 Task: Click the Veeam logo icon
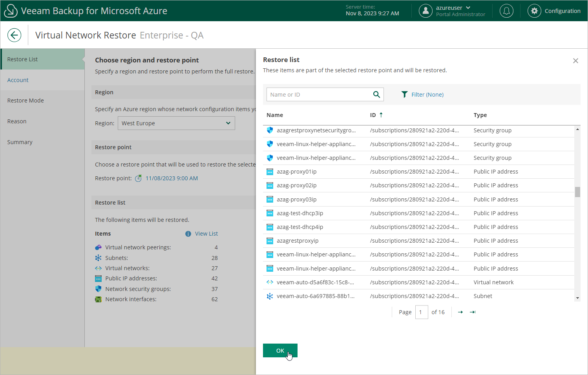[11, 11]
